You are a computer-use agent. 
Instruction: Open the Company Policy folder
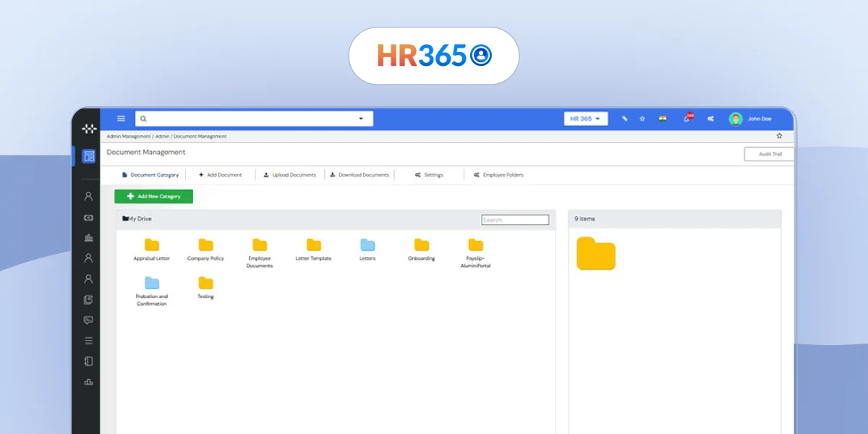coord(206,250)
